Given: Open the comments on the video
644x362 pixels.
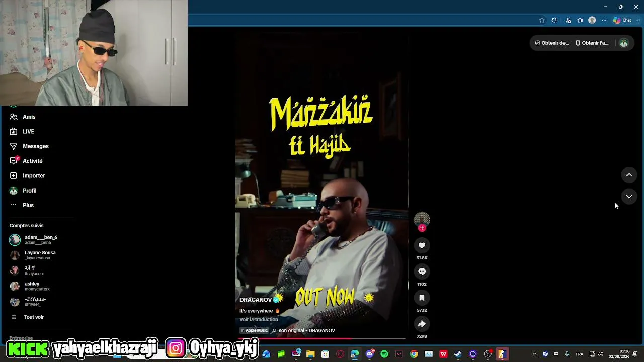Looking at the screenshot, I should point(422,271).
